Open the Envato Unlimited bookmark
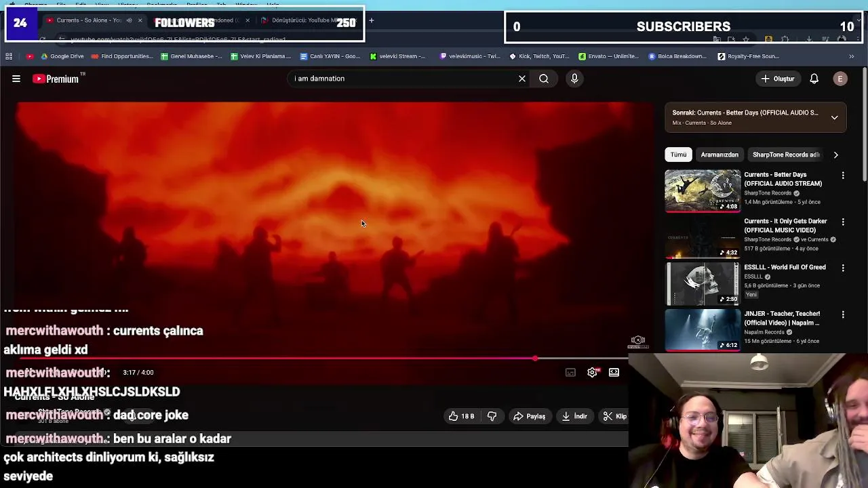This screenshot has width=868, height=488. pos(609,56)
